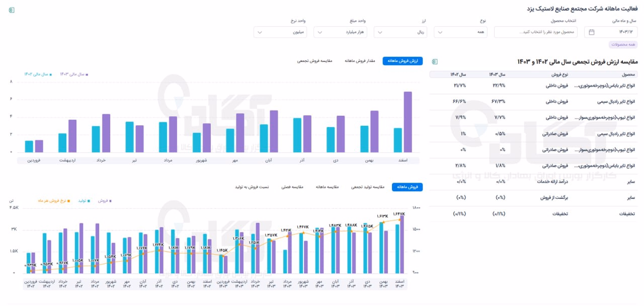This screenshot has width=644, height=306.
Task: Open the نسبت فروش به تولید tab
Action: click(x=252, y=187)
